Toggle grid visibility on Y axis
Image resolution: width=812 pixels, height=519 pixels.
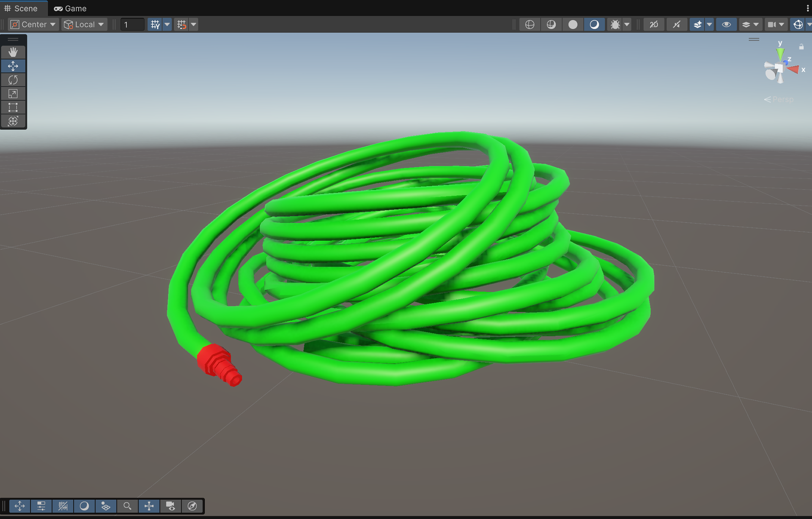click(x=155, y=25)
